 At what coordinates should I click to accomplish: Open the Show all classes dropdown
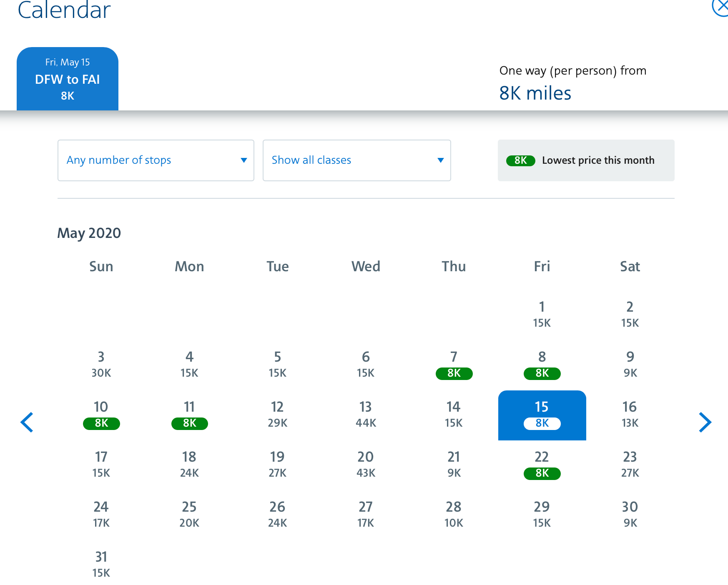(357, 160)
